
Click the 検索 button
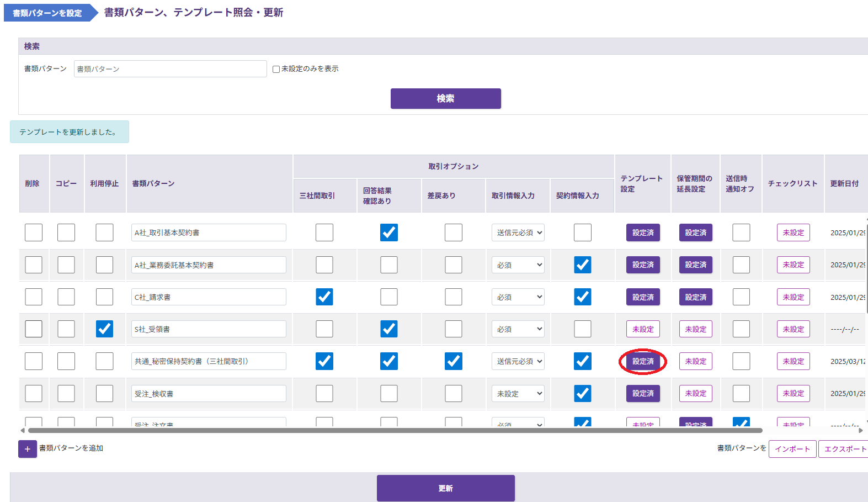446,98
